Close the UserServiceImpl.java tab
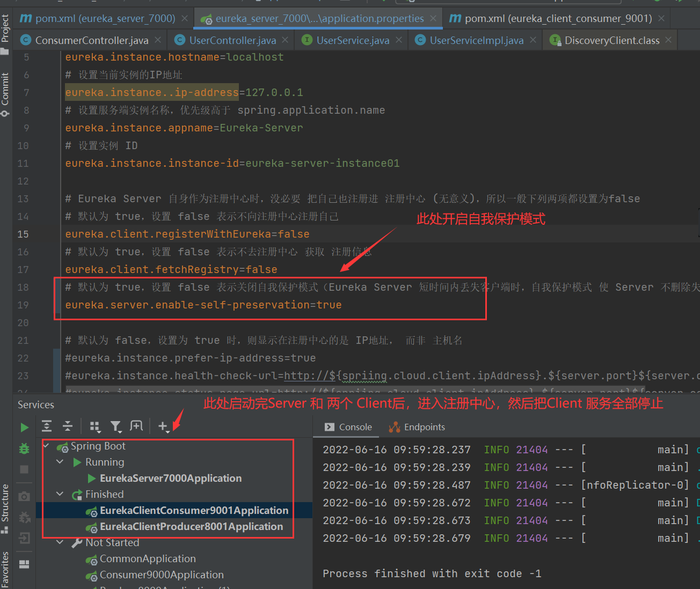Image resolution: width=700 pixels, height=589 pixels. pos(533,40)
